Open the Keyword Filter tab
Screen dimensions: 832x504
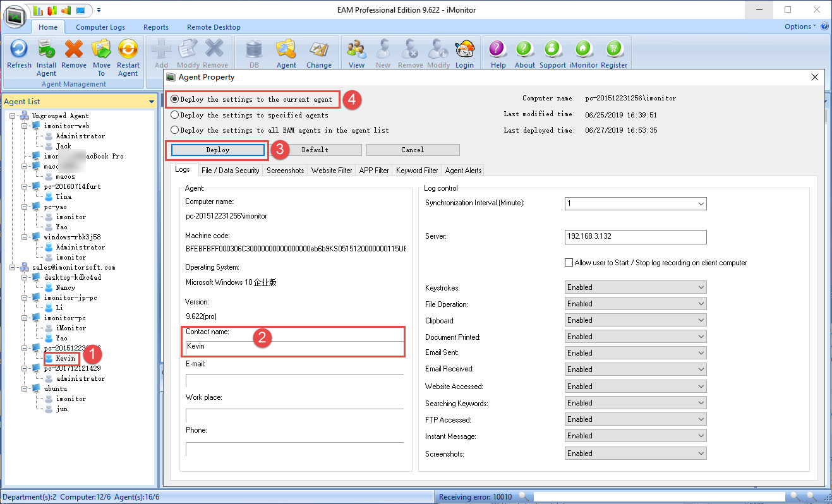click(417, 171)
